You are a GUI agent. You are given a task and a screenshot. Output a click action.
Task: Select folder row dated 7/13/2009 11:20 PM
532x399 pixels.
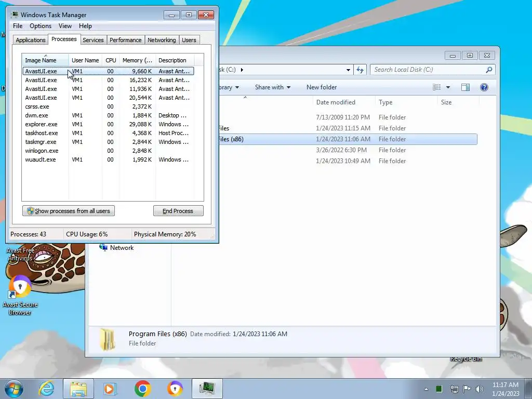coord(348,117)
